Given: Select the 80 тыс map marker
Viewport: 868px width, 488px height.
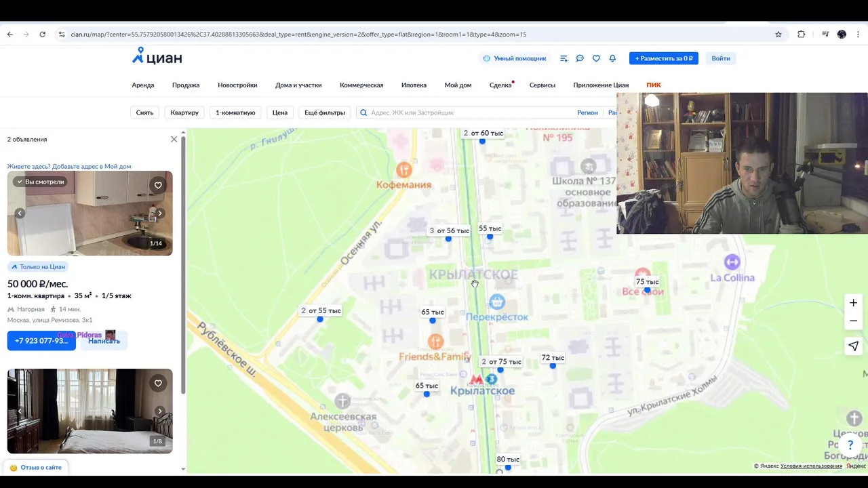Looking at the screenshot, I should click(x=508, y=460).
